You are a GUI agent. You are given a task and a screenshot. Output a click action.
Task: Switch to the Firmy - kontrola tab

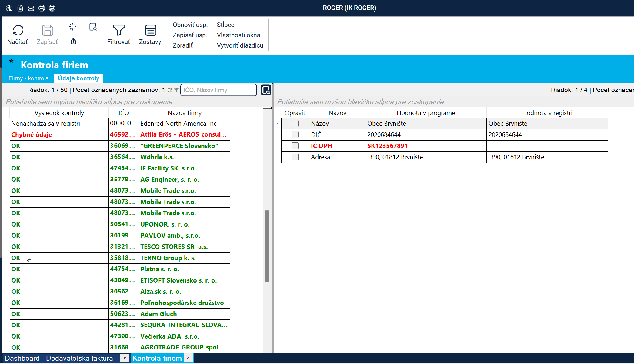click(28, 78)
